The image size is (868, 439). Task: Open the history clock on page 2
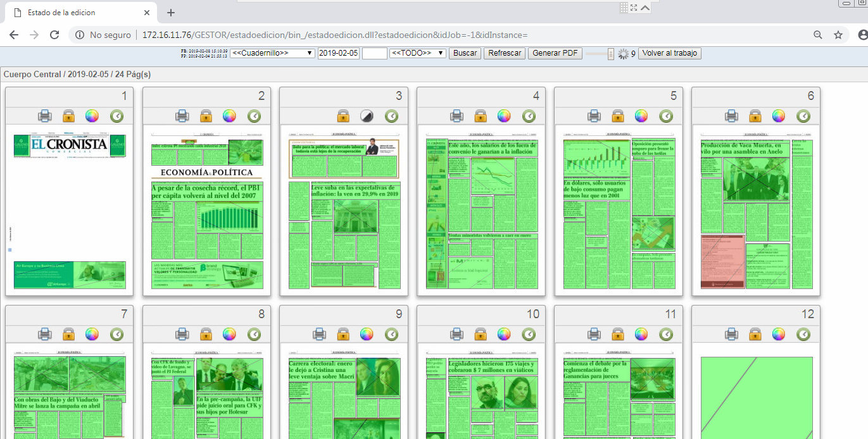(x=254, y=116)
